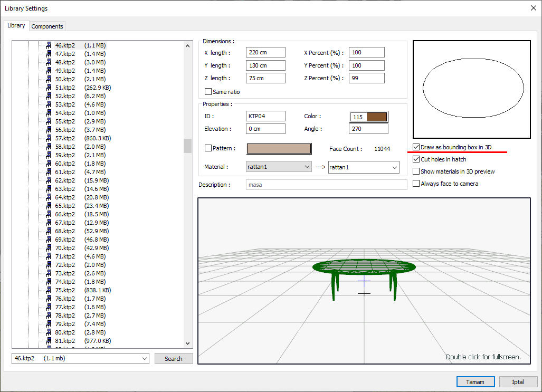Screen dimensions: 542x392
Task: Choose the 75.ktp2 library icon
Action: (48, 290)
